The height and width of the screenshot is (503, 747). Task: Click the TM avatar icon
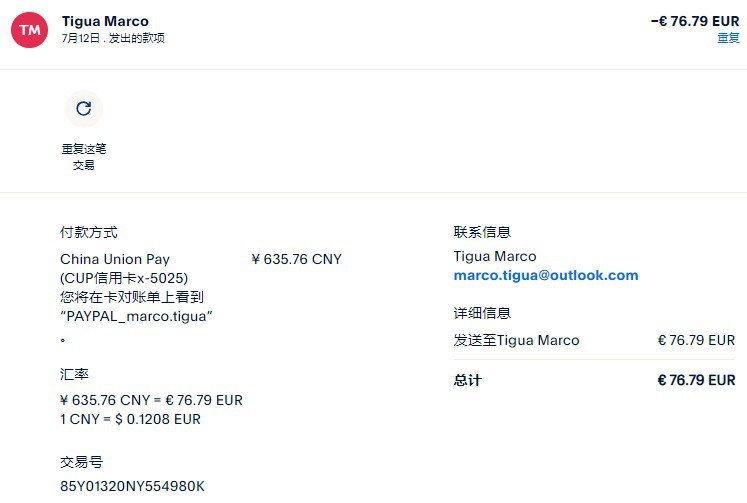point(30,29)
